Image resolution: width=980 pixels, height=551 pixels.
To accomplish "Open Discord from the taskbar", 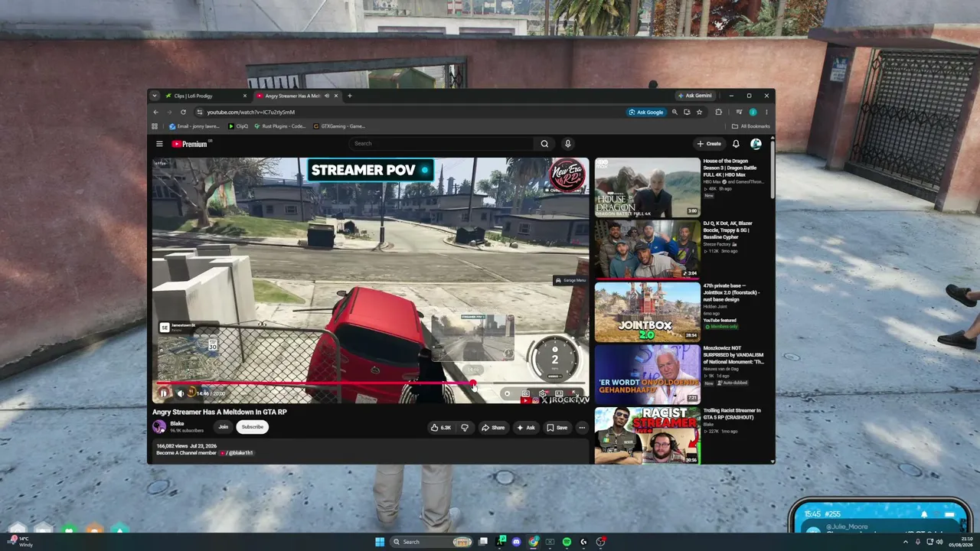I will click(517, 542).
